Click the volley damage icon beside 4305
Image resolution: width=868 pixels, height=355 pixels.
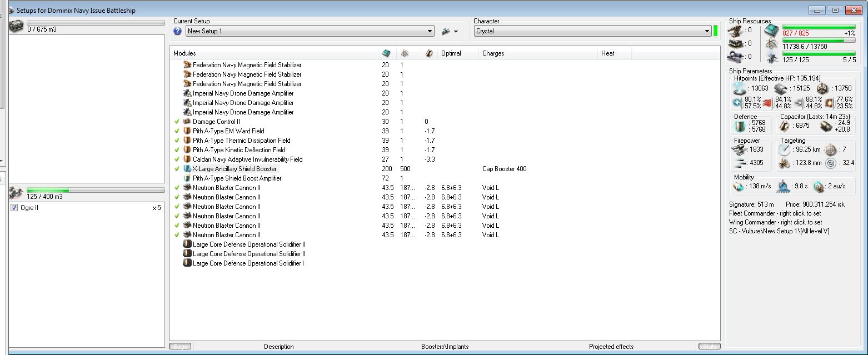tap(741, 163)
